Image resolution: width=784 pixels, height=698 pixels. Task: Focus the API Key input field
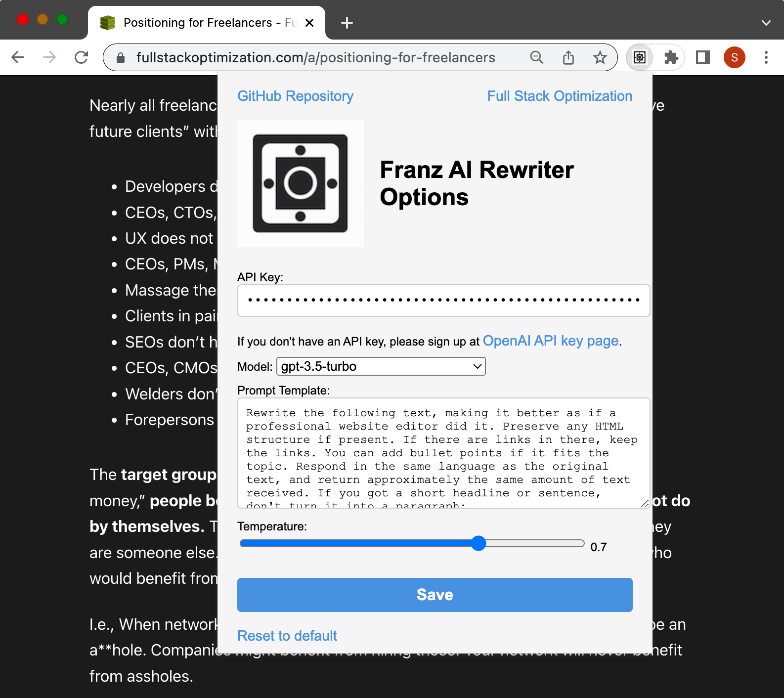[443, 301]
